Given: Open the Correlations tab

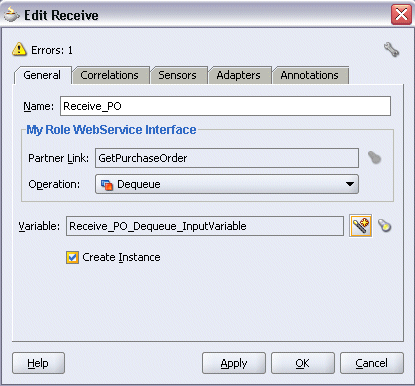Looking at the screenshot, I should pyautogui.click(x=110, y=75).
